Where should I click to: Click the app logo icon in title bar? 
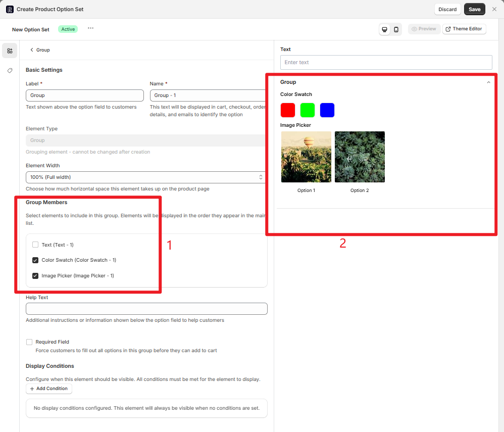coord(10,9)
